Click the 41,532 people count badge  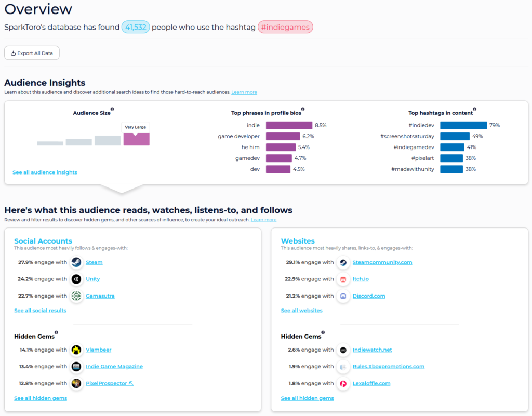pos(136,27)
